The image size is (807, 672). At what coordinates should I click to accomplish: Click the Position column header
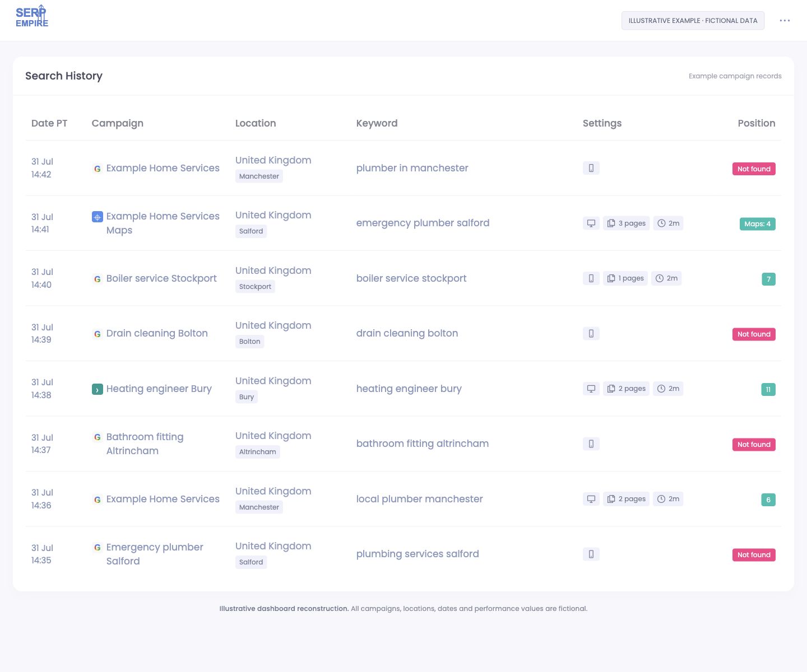pos(757,123)
